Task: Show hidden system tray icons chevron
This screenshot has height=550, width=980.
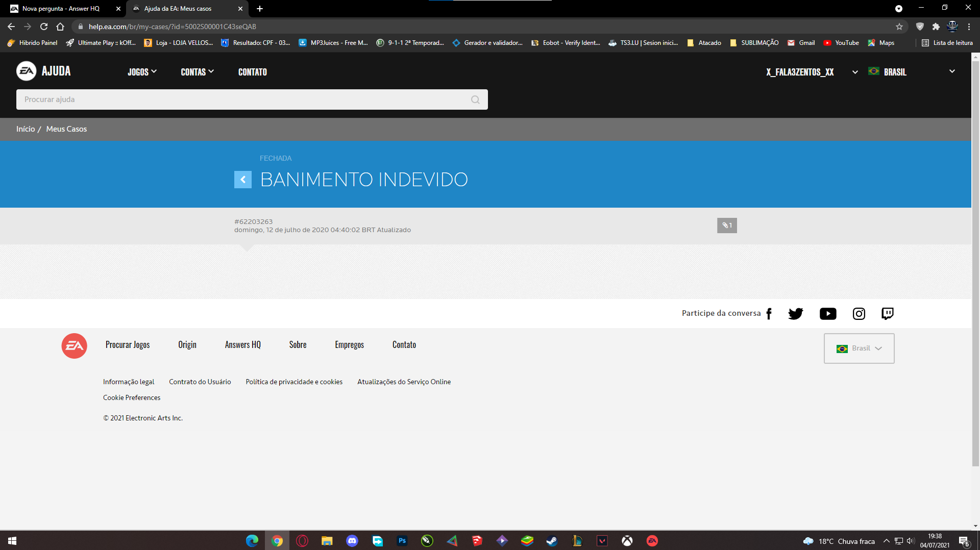Action: click(887, 541)
